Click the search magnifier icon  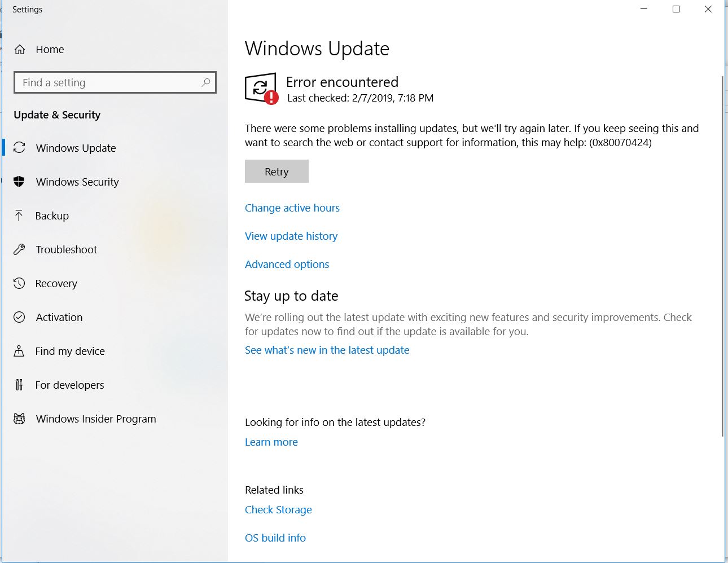[206, 82]
